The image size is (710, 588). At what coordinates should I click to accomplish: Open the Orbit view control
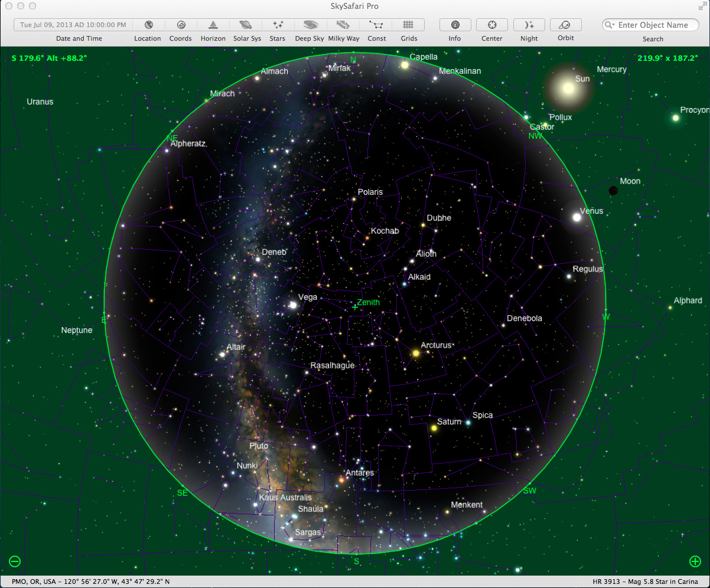point(565,25)
